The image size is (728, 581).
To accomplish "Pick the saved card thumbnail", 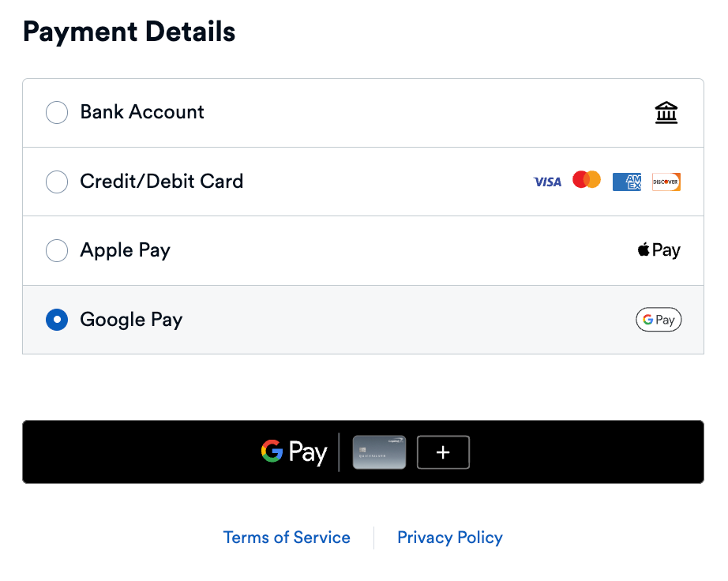I will coord(379,452).
